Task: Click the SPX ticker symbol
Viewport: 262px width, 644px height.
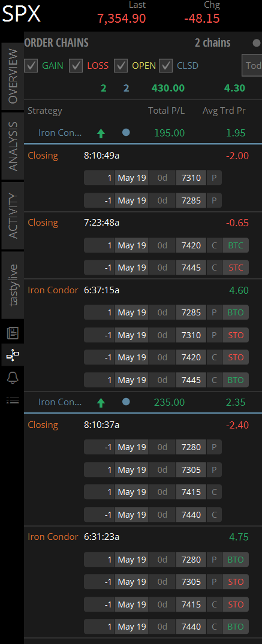Action: click(x=22, y=14)
